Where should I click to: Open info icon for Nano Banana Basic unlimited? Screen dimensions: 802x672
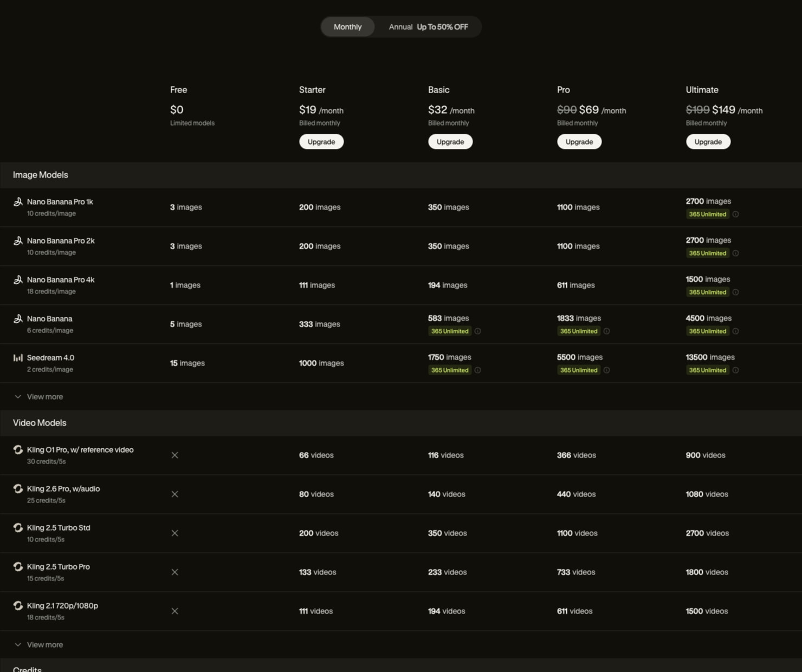point(477,331)
